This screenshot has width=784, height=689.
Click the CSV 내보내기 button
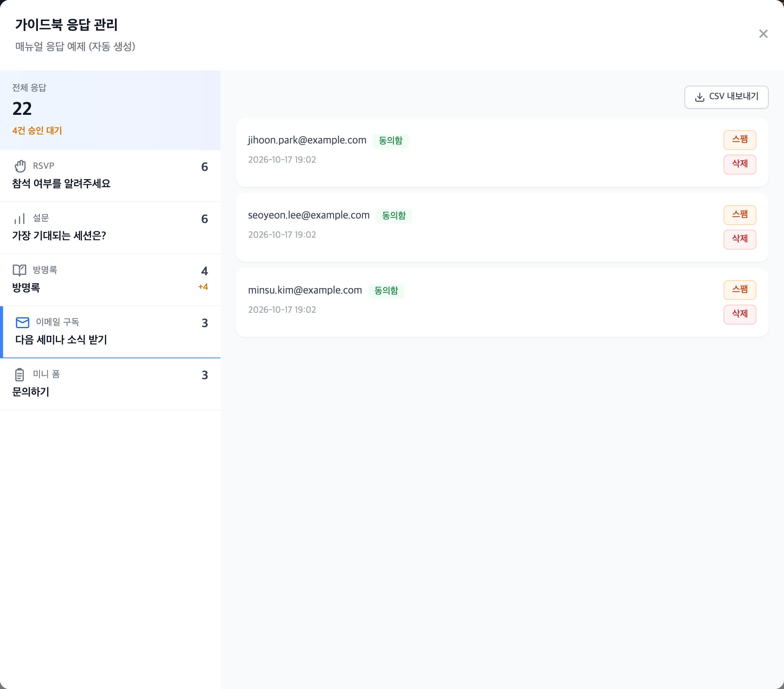point(726,97)
